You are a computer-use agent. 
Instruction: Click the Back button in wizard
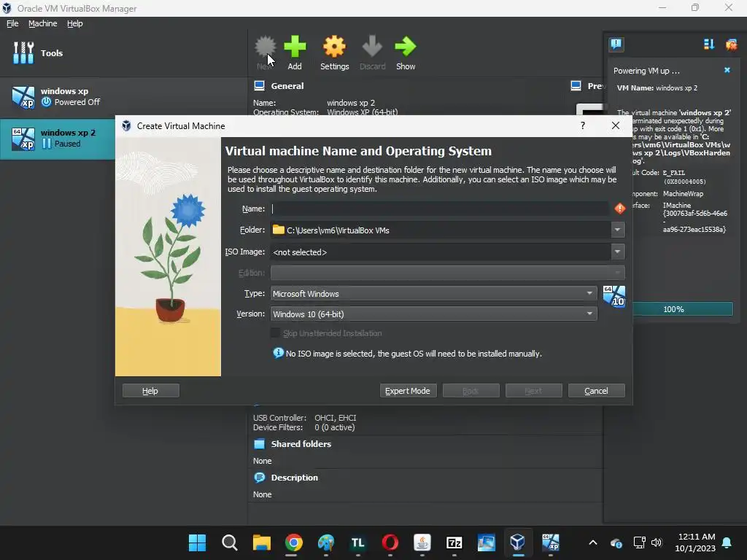471,391
